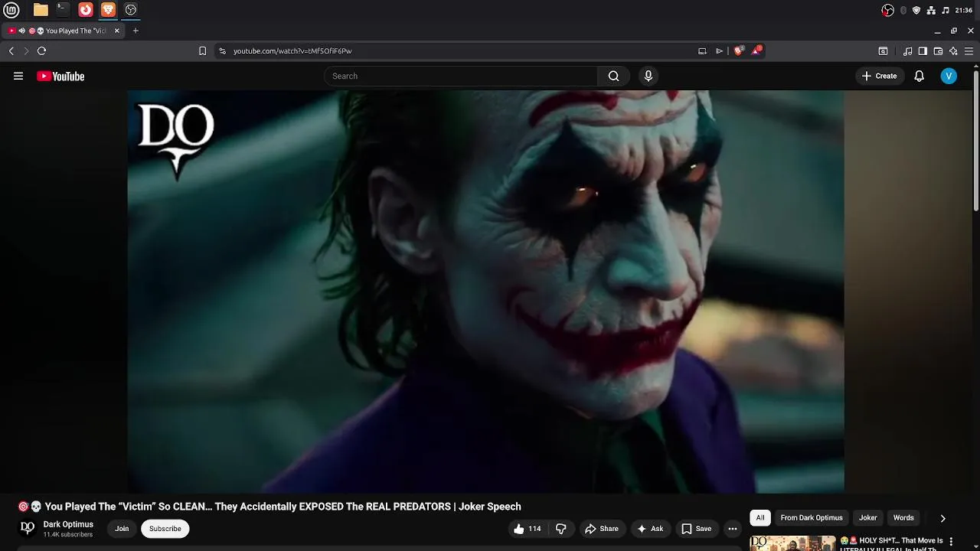Reload the current page
This screenshot has height=551, width=980.
coord(41,51)
